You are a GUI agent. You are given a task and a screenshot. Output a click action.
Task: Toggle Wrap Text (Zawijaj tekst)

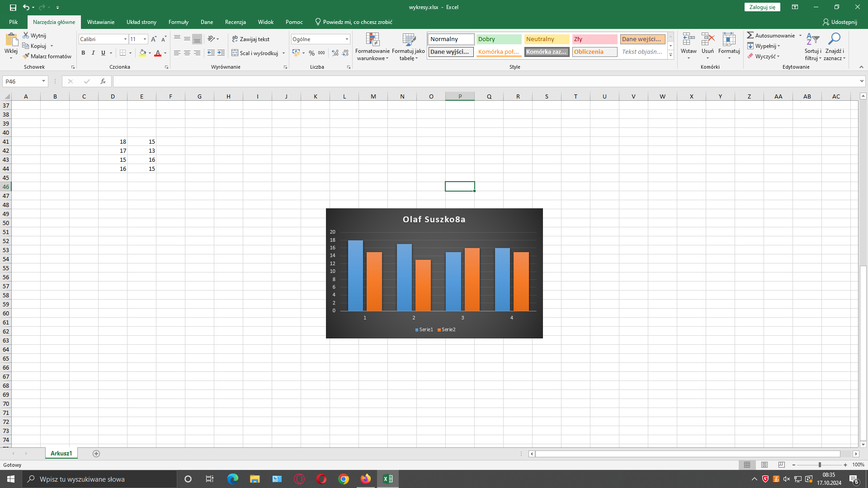click(251, 39)
